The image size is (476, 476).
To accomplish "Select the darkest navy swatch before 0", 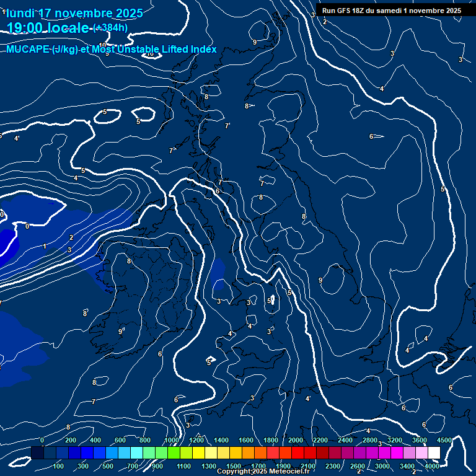I will tap(37, 452).
